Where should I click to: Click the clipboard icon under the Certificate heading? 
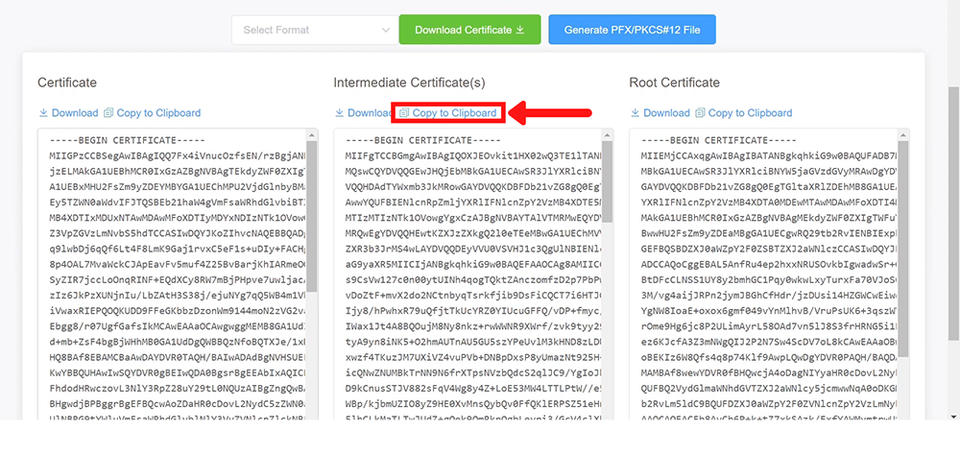pos(110,113)
